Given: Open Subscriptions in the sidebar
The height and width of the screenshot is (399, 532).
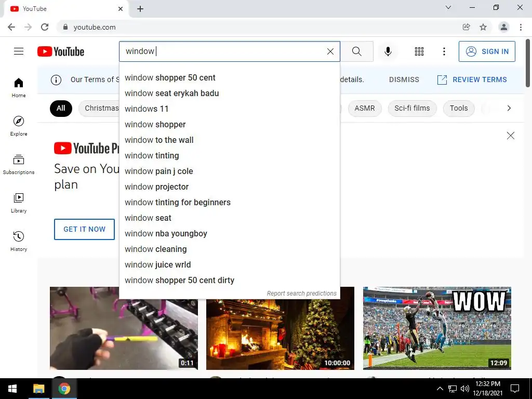Looking at the screenshot, I should pyautogui.click(x=19, y=164).
